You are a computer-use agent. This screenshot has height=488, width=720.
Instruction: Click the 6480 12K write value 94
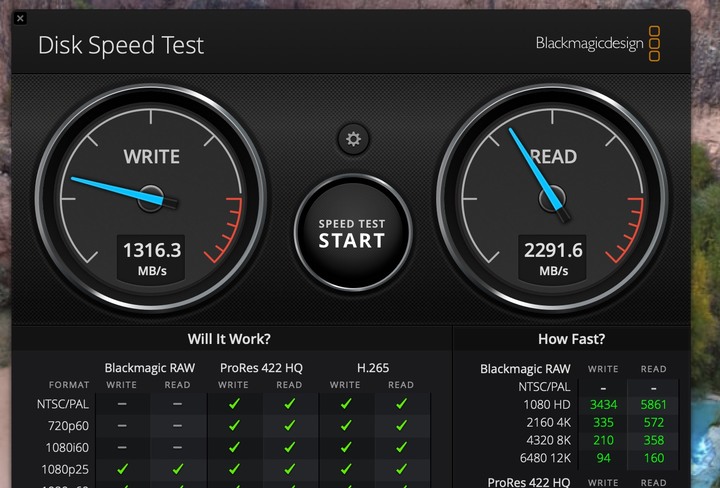[603, 458]
